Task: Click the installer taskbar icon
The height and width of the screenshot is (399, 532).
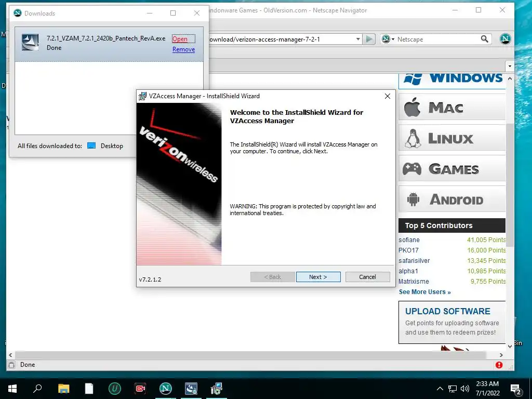Action: [216, 389]
